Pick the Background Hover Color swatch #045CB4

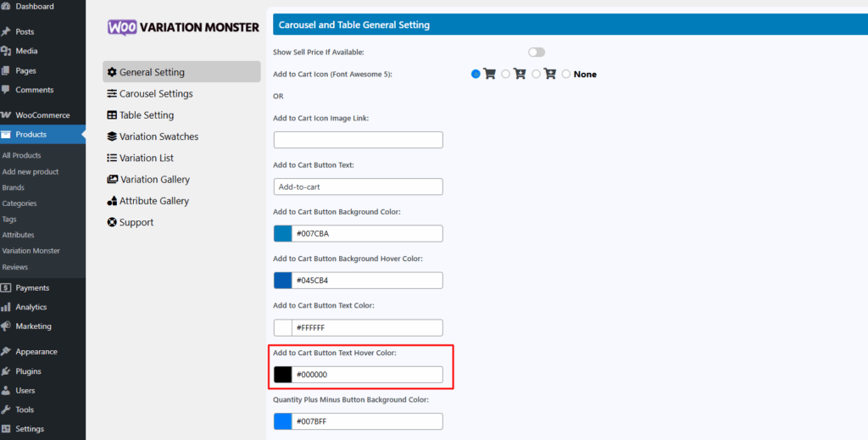click(x=283, y=281)
